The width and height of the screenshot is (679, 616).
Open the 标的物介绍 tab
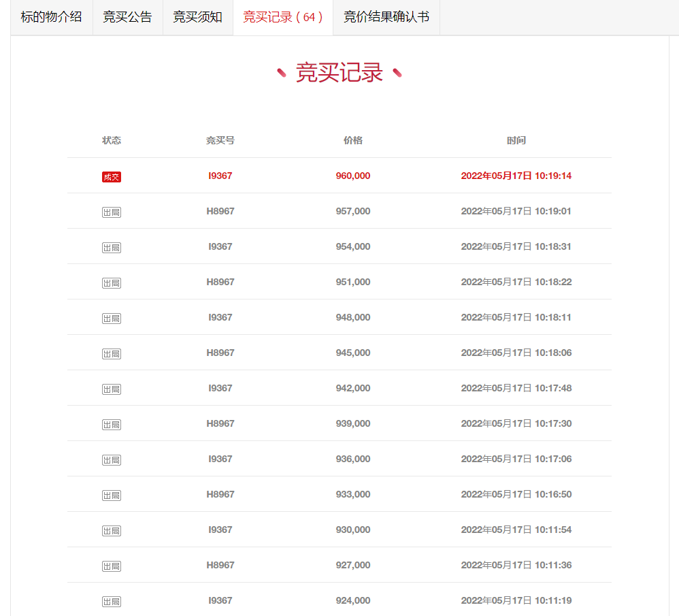pos(52,17)
